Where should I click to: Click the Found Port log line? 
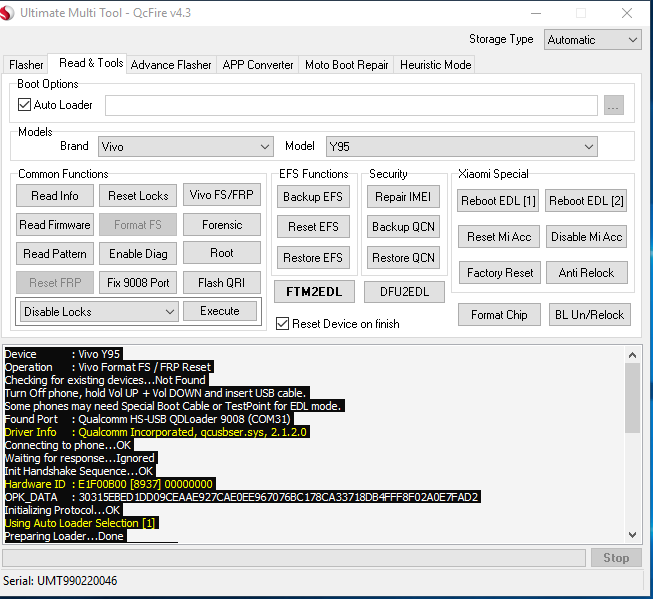[x=149, y=419]
